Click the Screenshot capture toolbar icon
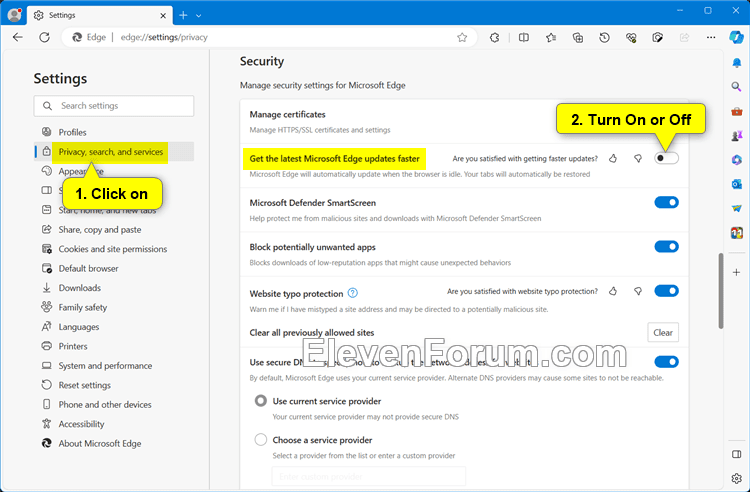The width and height of the screenshot is (750, 492). [658, 37]
